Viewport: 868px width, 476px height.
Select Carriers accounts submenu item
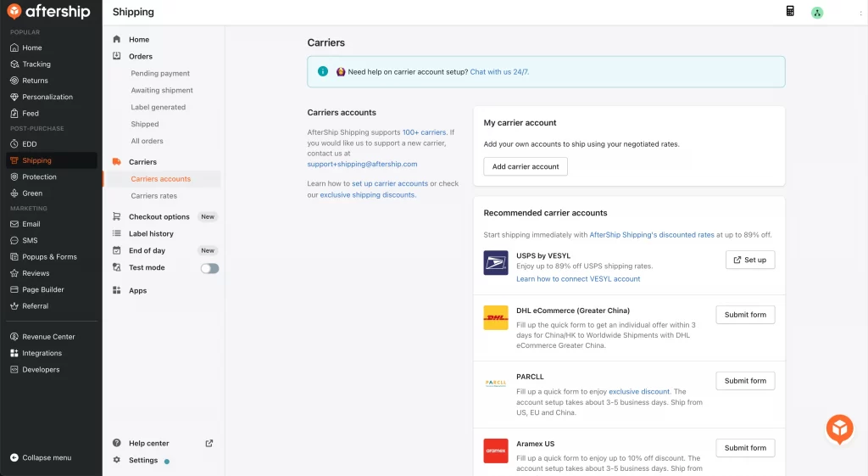point(160,179)
